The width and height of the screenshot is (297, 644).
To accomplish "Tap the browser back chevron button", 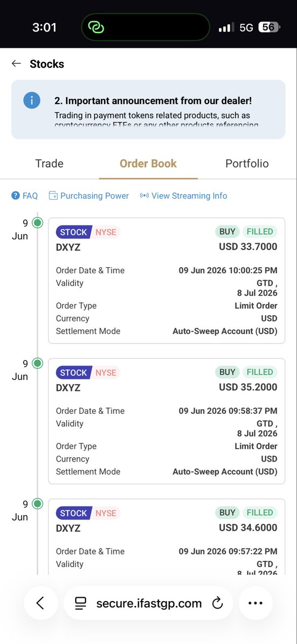I will 40,603.
